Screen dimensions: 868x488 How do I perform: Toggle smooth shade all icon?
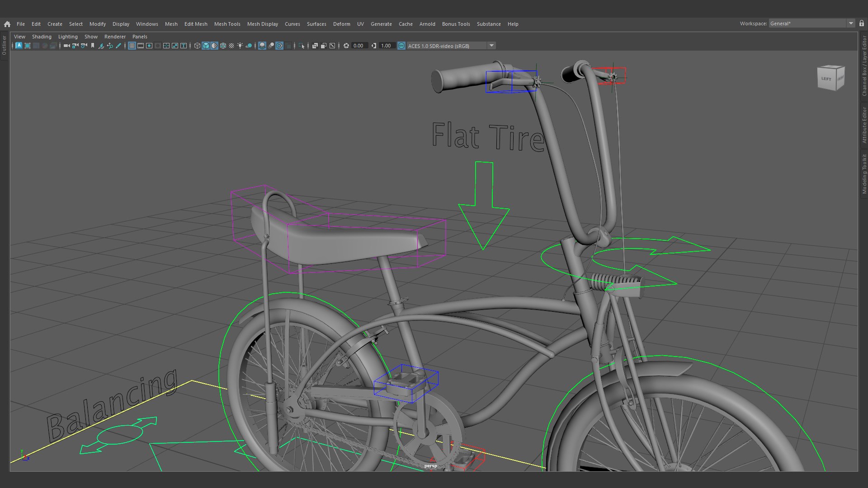(206, 46)
